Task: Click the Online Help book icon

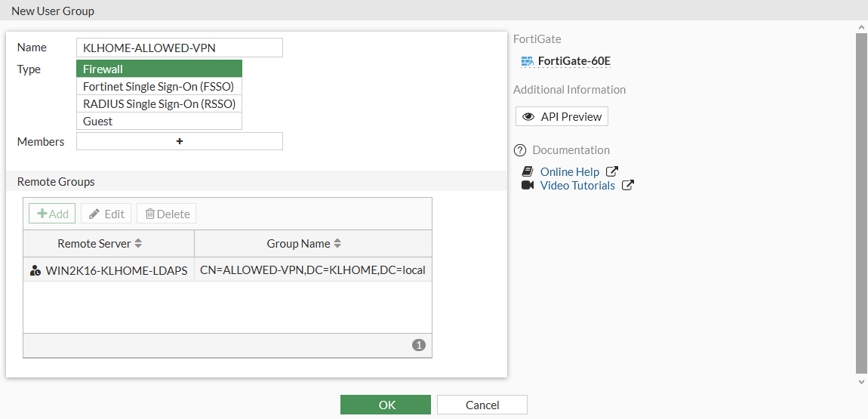Action: pos(528,172)
